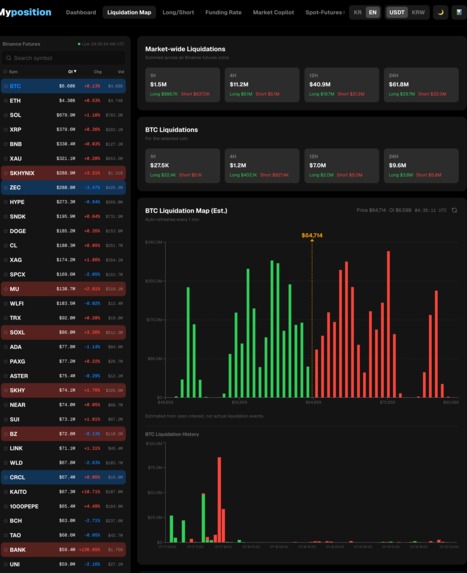Refresh the BTC Liquidation Map
467x573 pixels.
point(454,210)
